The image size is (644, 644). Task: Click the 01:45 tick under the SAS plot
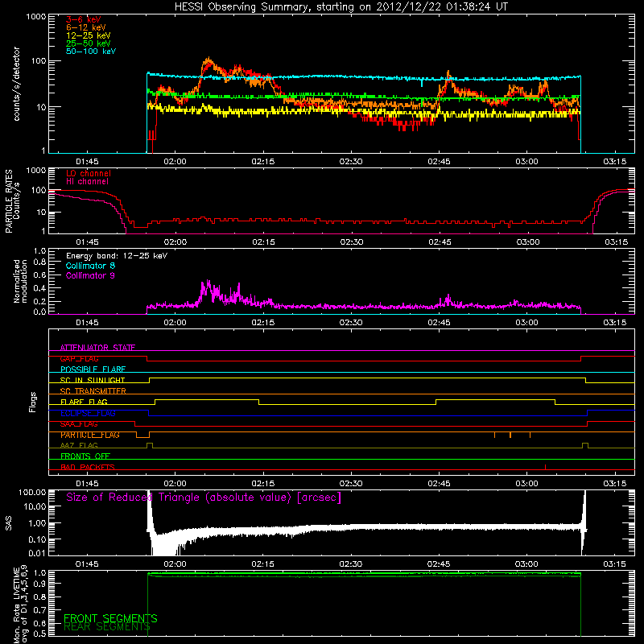pyautogui.click(x=87, y=564)
